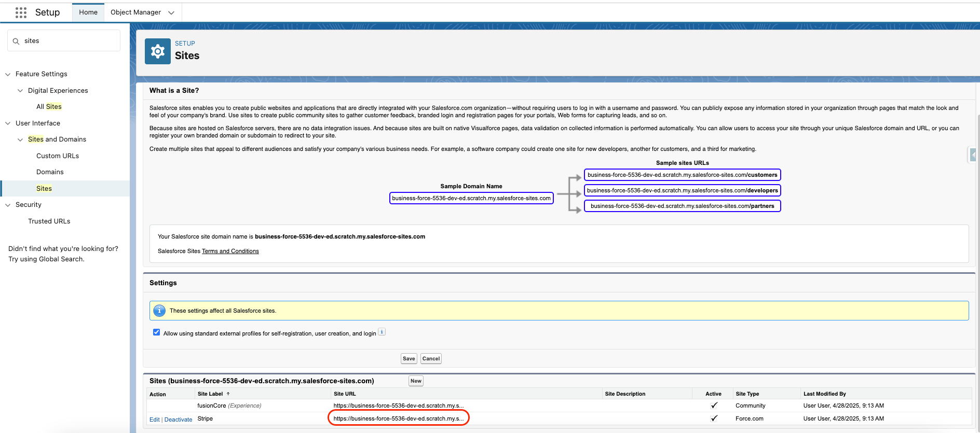The image size is (980, 433).
Task: Collapse Security tree node
Action: tap(8, 205)
